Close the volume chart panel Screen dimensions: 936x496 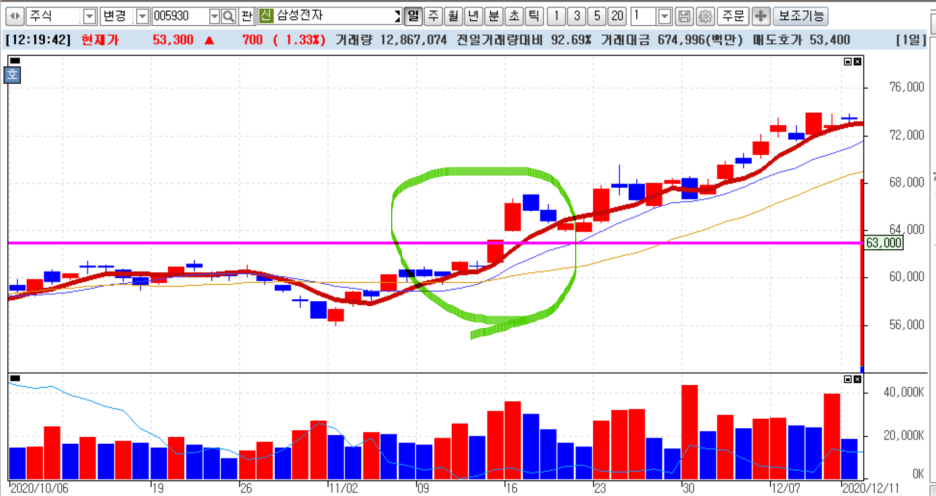click(857, 379)
